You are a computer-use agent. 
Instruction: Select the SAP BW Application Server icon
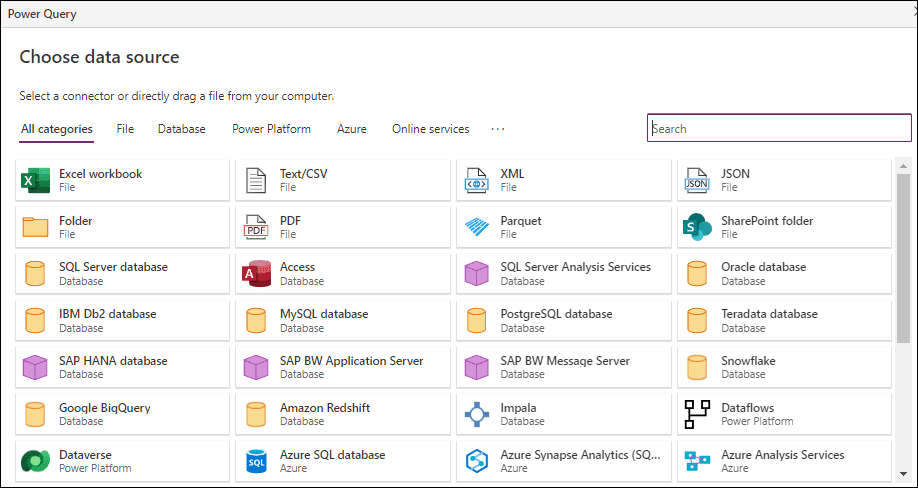(x=256, y=367)
